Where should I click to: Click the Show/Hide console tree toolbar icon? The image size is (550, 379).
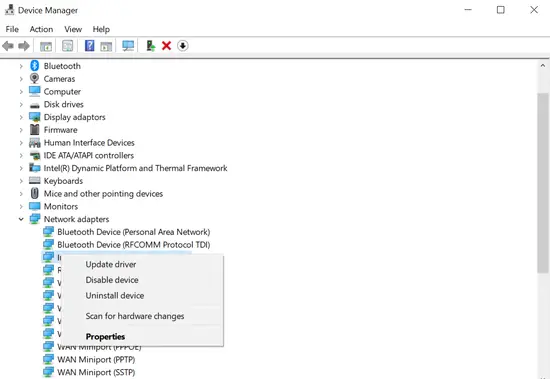[46, 46]
